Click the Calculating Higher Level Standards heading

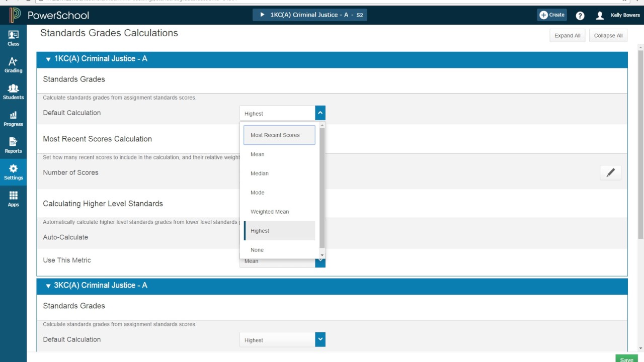point(103,204)
